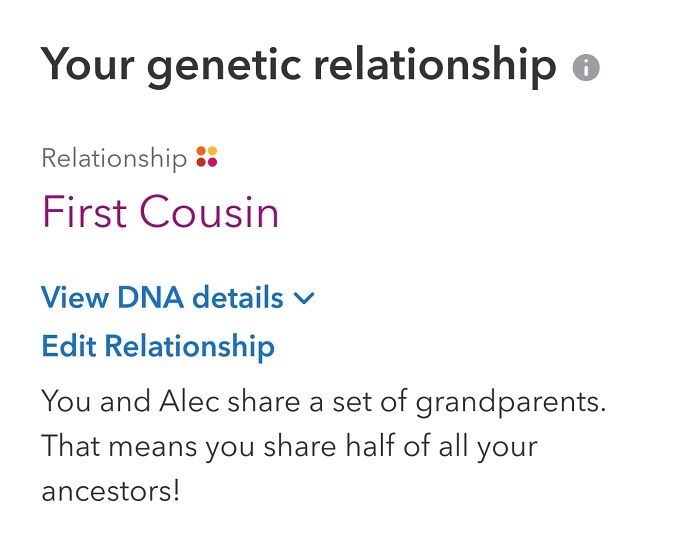Click the "Your genetic relationship" heading
This screenshot has height=539, width=700.
[x=298, y=65]
